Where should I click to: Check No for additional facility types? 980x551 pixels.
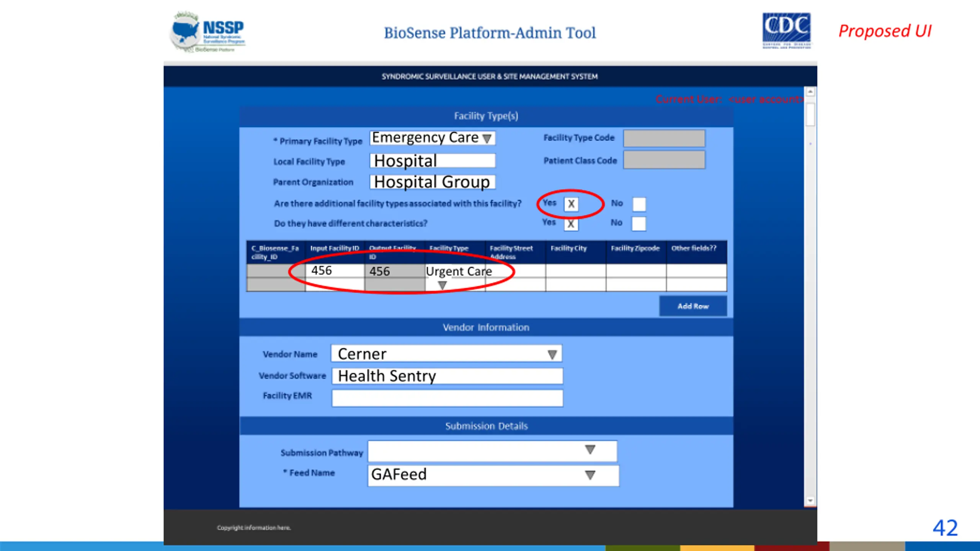[x=639, y=204]
